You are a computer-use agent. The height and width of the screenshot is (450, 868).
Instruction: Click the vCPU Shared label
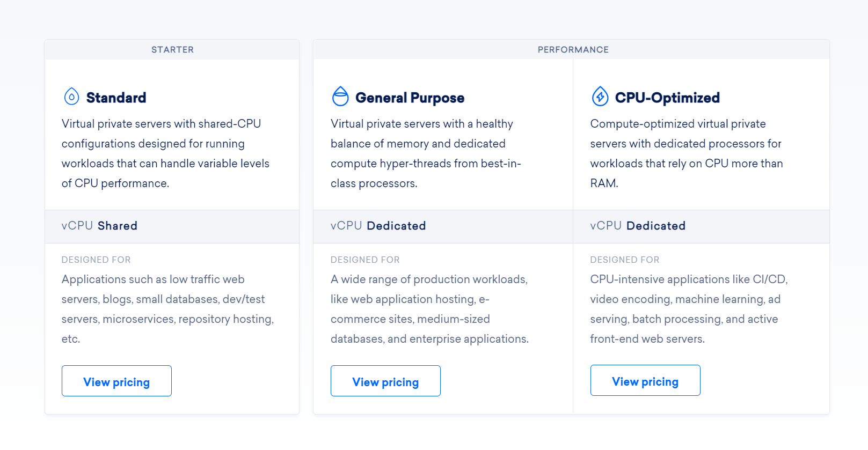(99, 226)
